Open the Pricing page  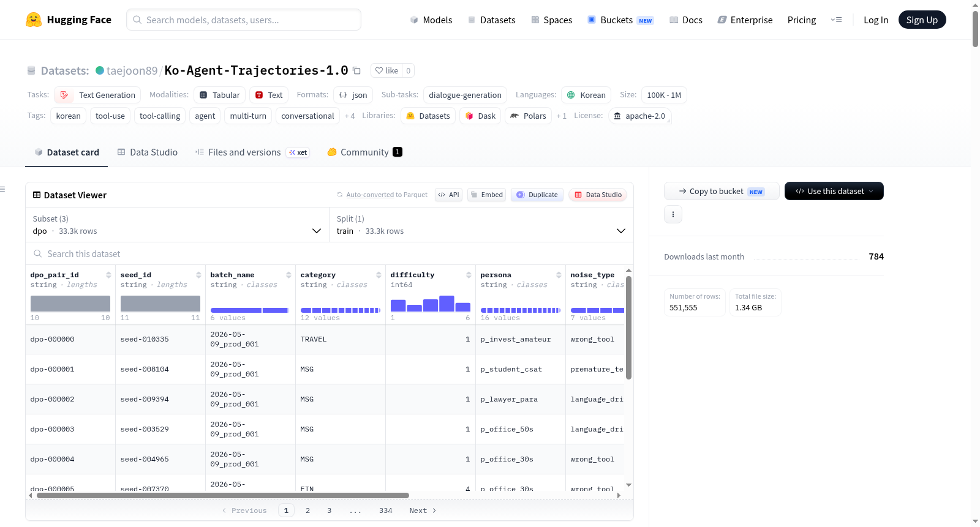802,20
